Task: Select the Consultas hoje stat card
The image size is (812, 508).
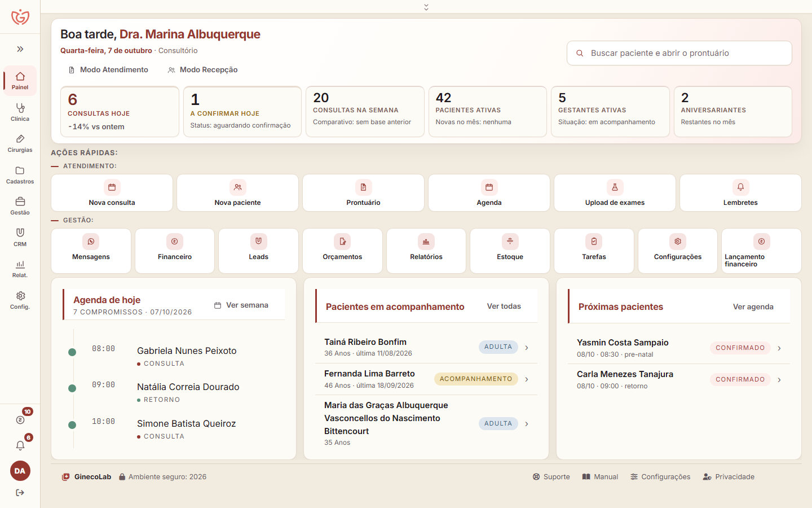Action: click(x=120, y=112)
